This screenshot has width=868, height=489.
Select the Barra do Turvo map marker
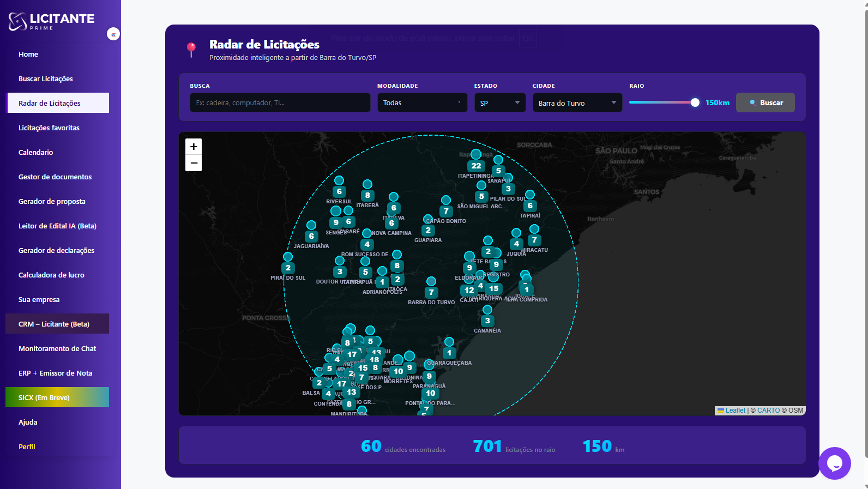coord(431,292)
